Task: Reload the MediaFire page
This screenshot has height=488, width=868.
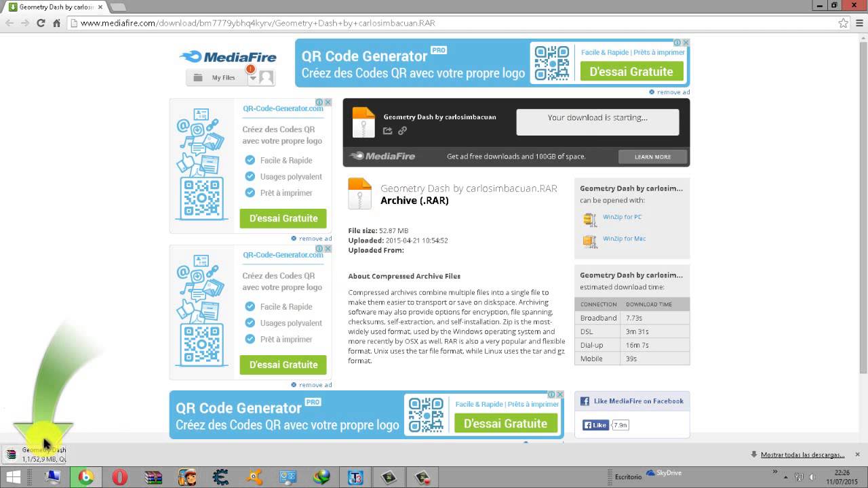Action: 41,23
